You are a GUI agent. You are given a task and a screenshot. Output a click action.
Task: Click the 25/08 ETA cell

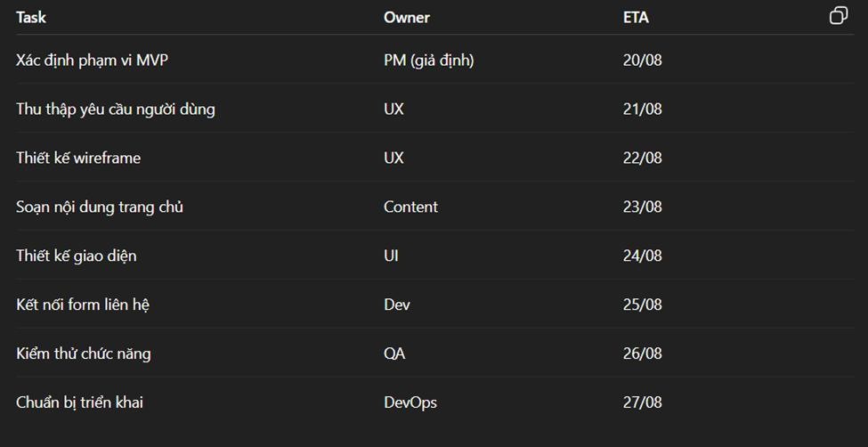(643, 305)
